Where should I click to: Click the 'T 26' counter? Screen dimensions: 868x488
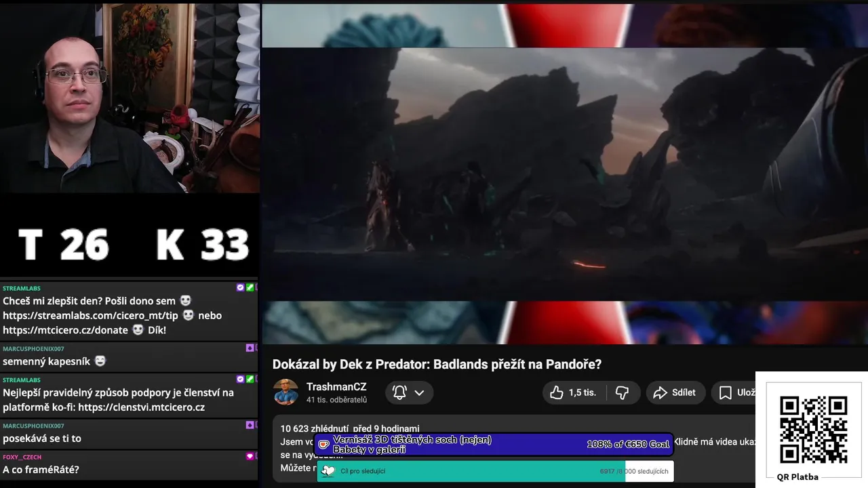pos(63,245)
